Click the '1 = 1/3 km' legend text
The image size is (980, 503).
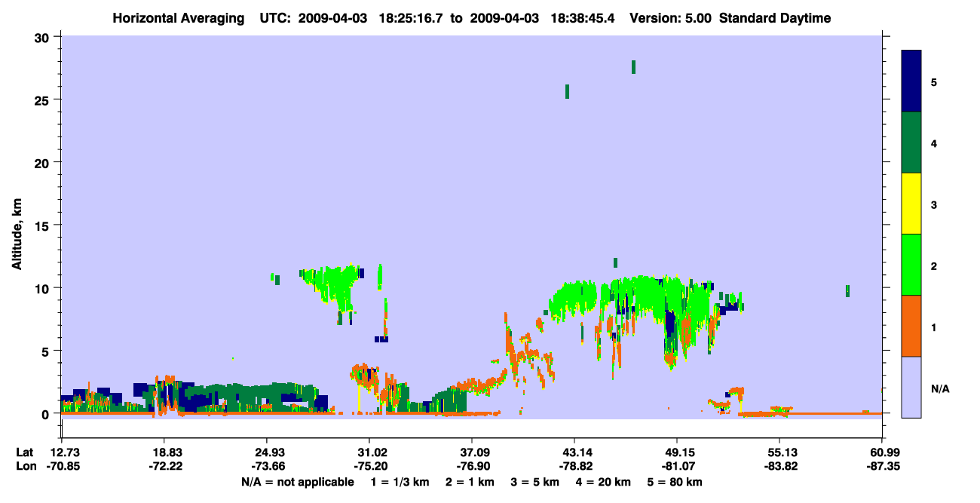(x=400, y=482)
